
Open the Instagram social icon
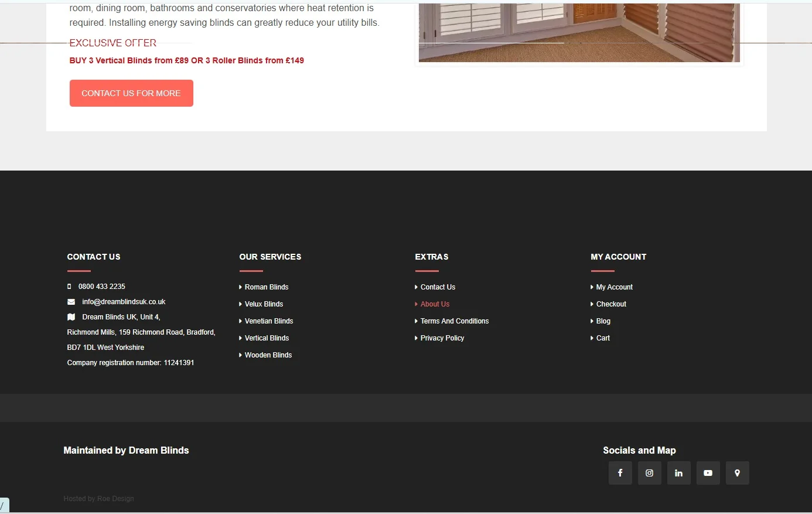(649, 473)
